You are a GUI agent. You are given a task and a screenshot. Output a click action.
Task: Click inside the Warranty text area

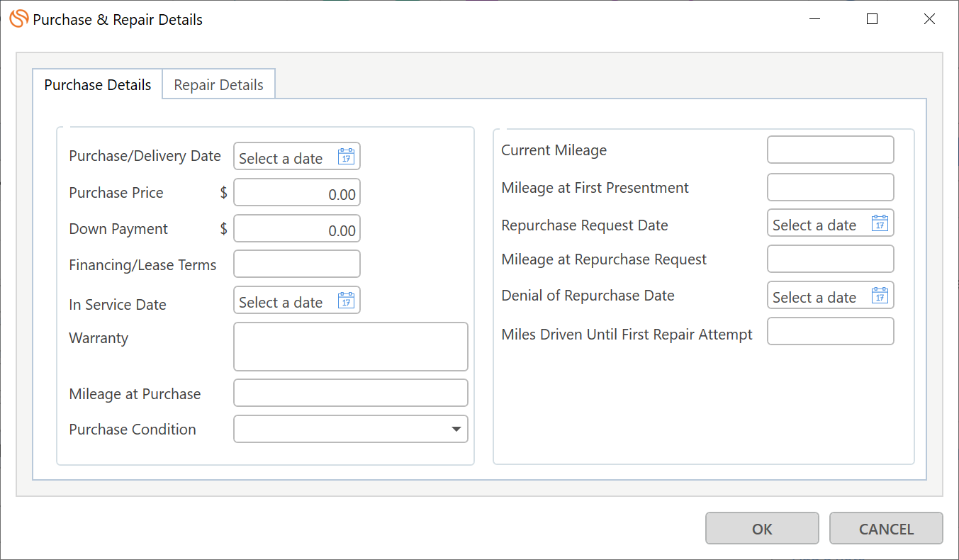tap(351, 347)
